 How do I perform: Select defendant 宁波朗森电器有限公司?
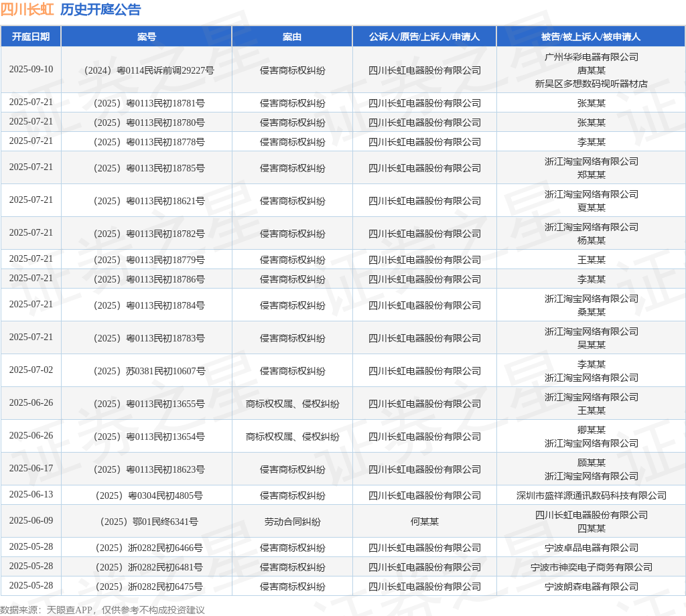(x=591, y=587)
